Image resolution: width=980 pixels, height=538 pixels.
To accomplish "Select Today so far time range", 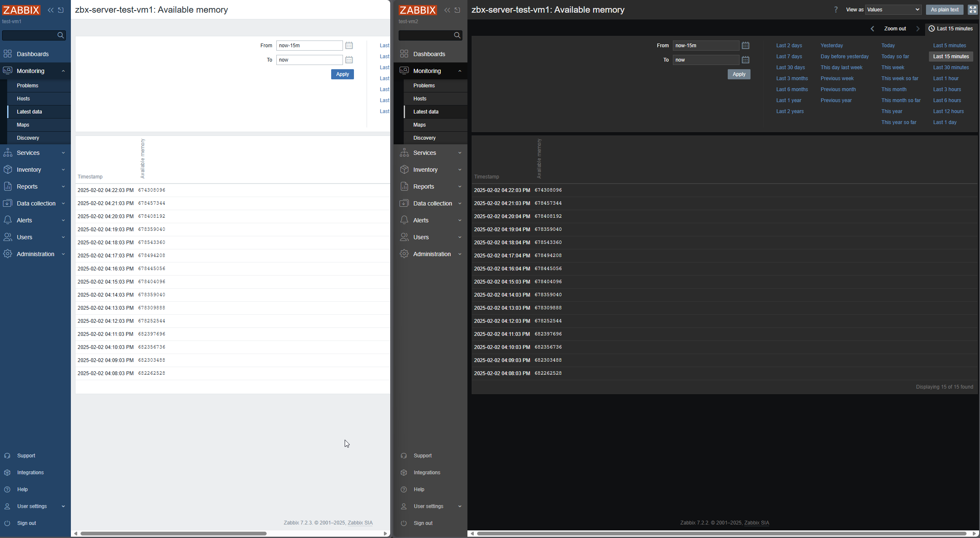I will 895,57.
